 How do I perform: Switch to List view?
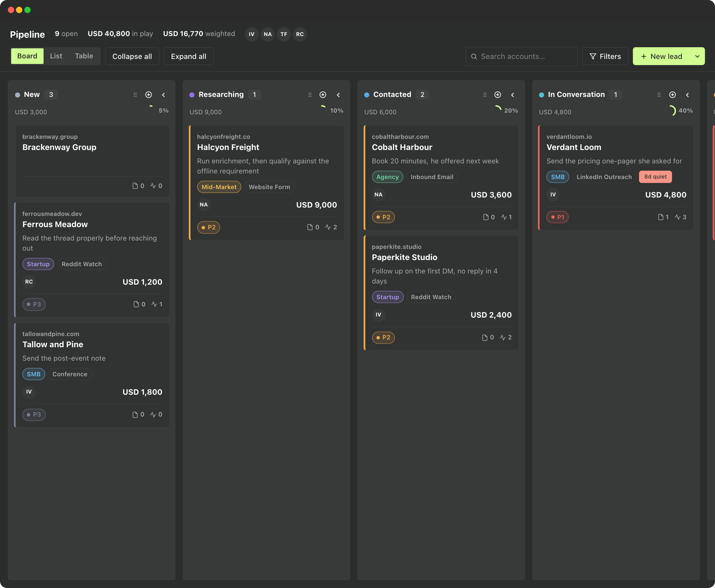(x=56, y=56)
